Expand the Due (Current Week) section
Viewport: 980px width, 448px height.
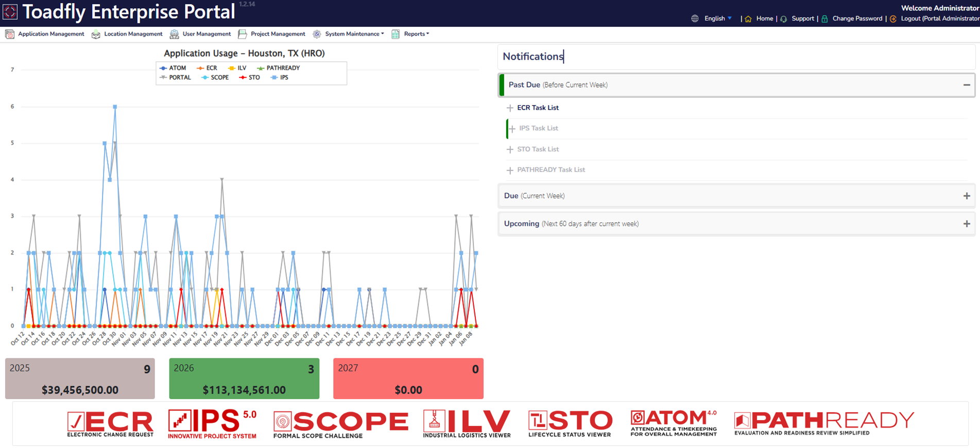click(966, 196)
